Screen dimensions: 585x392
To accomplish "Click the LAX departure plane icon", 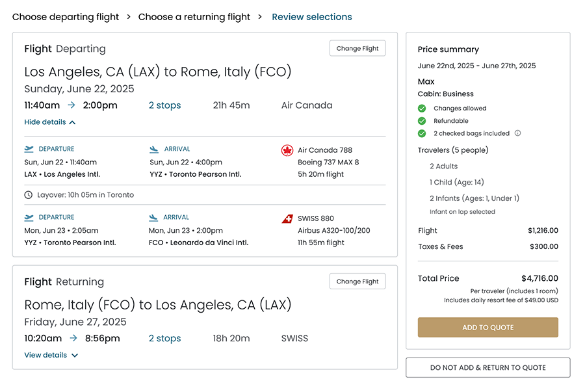I will (29, 150).
